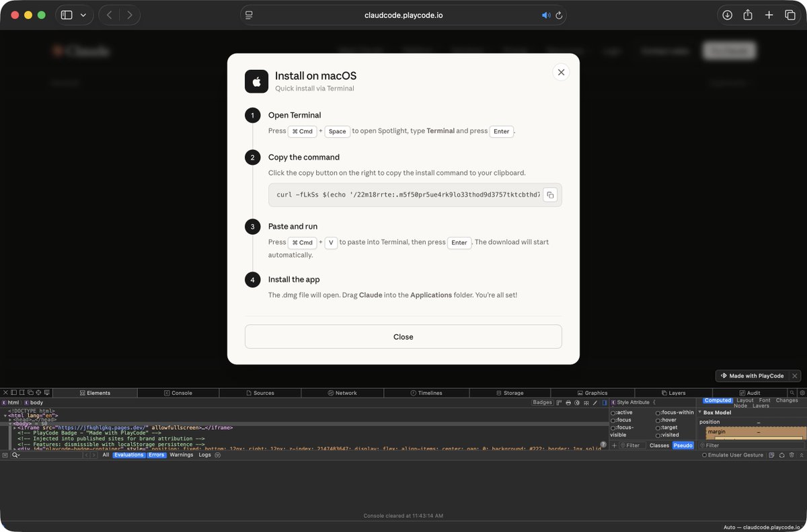Image resolution: width=807 pixels, height=532 pixels.
Task: Copy the install command with the copy icon
Action: coord(550,195)
